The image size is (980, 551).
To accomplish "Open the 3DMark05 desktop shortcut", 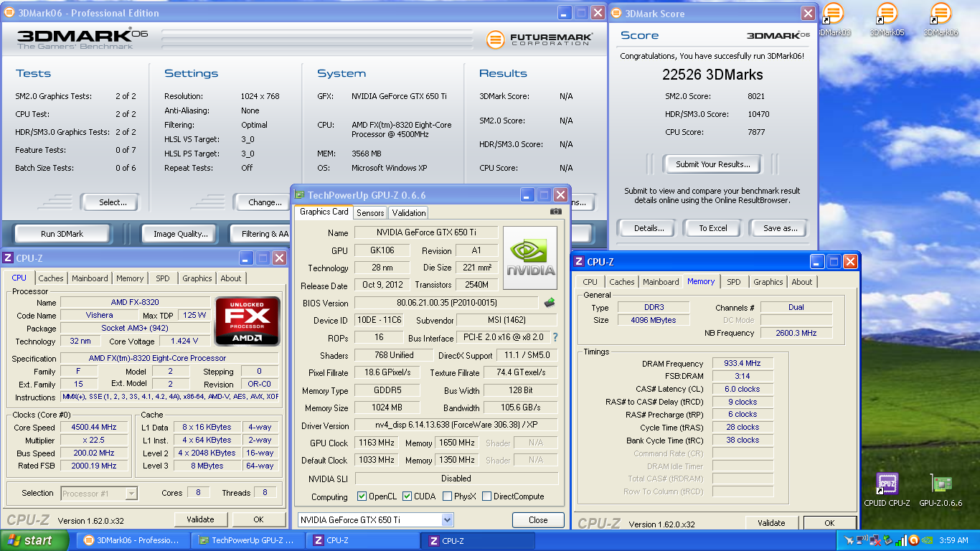I will click(x=887, y=19).
